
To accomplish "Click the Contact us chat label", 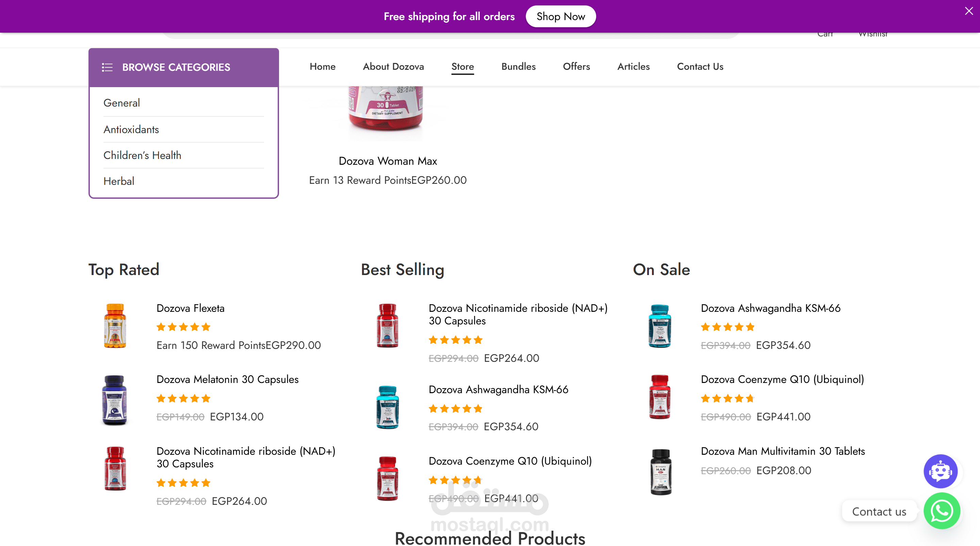I will [x=879, y=511].
